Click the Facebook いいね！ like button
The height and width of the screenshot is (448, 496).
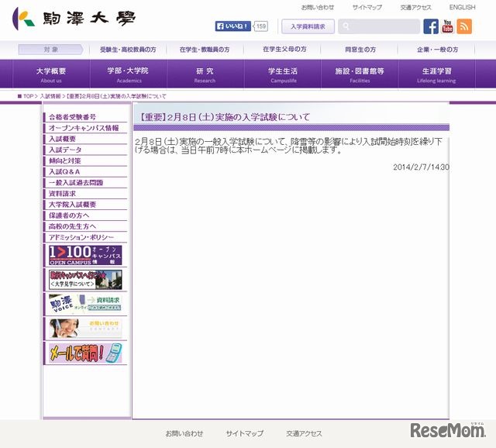click(x=232, y=26)
